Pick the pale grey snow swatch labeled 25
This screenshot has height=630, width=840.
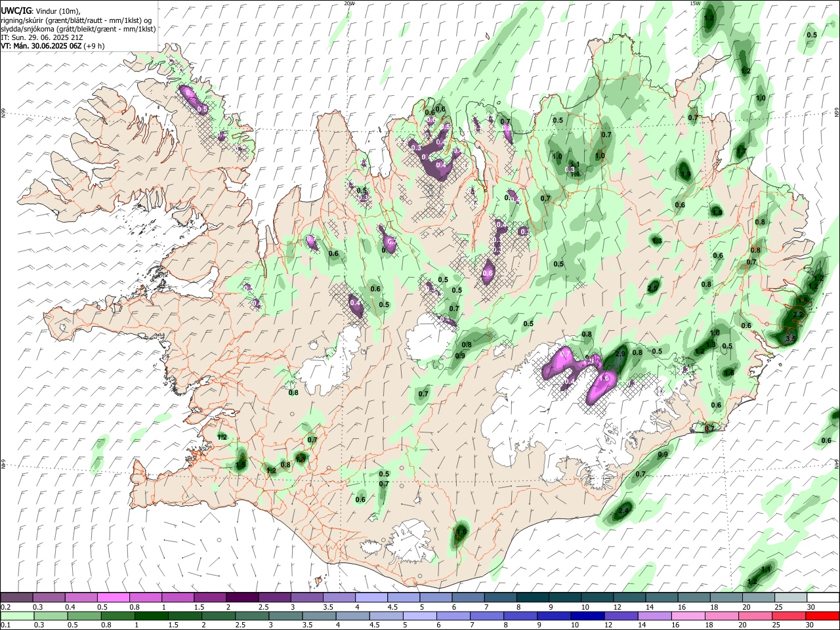click(791, 598)
